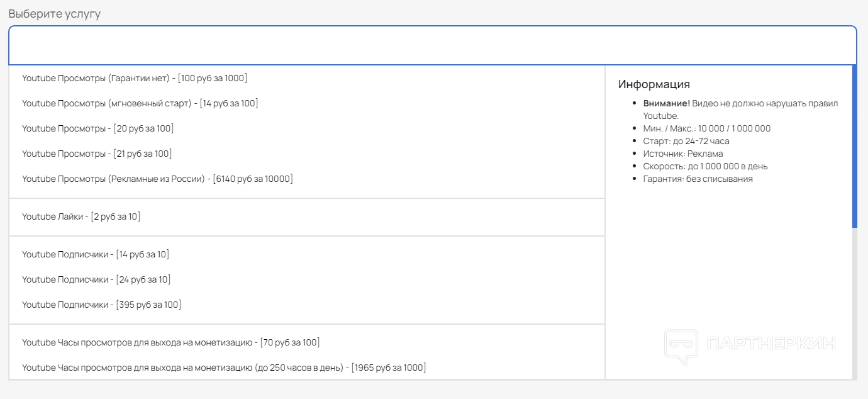This screenshot has width=868, height=399.
Task: Select Youtube Подписчики 14 руб за 10
Action: point(96,254)
